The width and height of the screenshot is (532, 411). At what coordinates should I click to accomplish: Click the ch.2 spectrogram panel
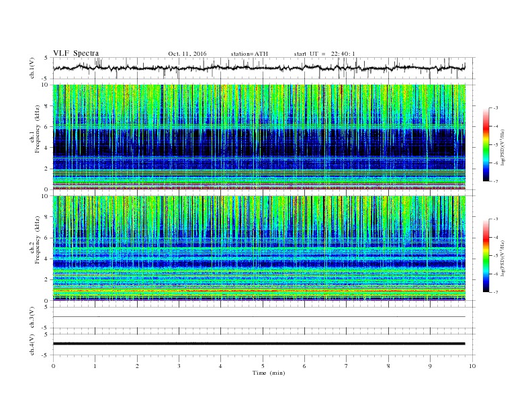[x=259, y=248]
